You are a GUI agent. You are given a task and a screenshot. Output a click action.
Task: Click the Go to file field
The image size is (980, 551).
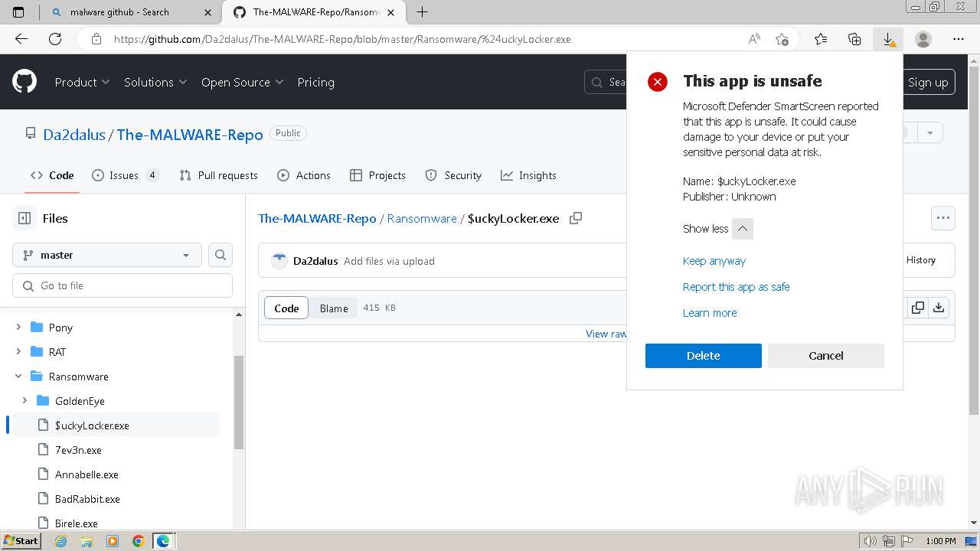(122, 285)
